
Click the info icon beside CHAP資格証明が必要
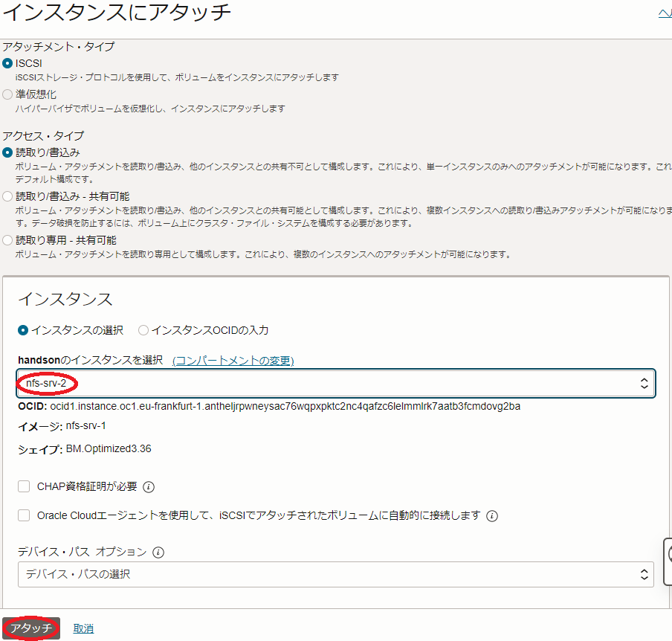tap(148, 487)
